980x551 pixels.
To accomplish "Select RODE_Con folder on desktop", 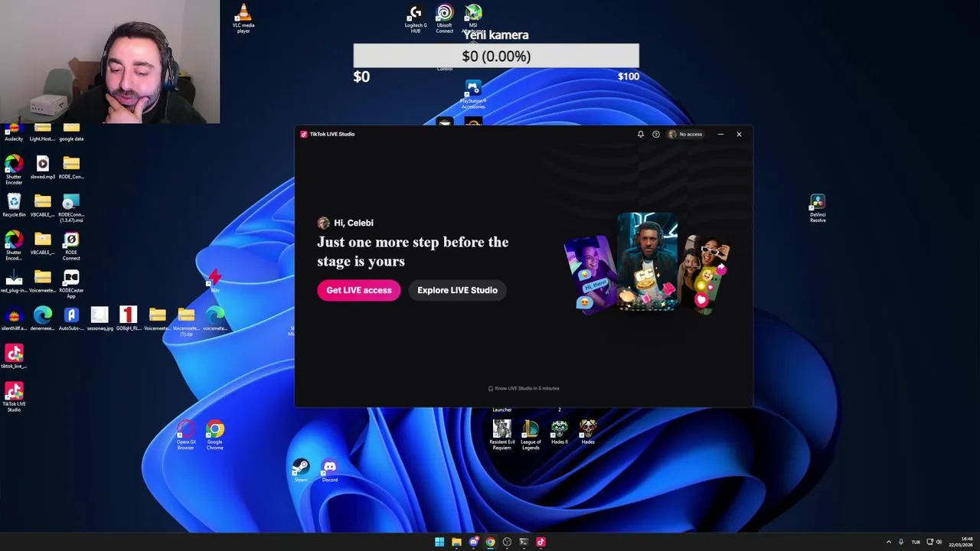I will tap(71, 168).
